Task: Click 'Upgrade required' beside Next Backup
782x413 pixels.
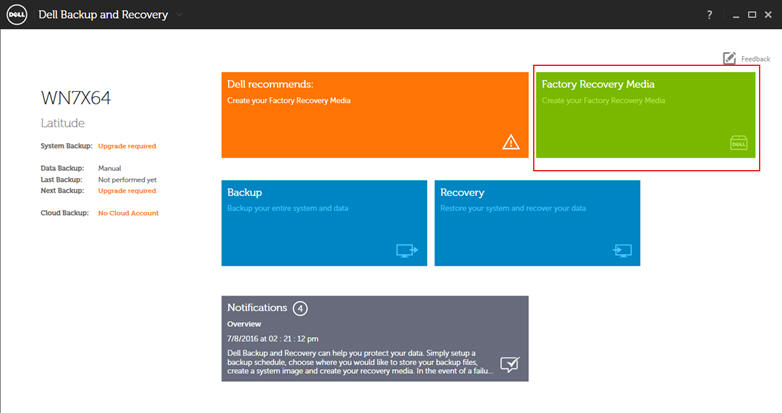Action: (x=127, y=191)
